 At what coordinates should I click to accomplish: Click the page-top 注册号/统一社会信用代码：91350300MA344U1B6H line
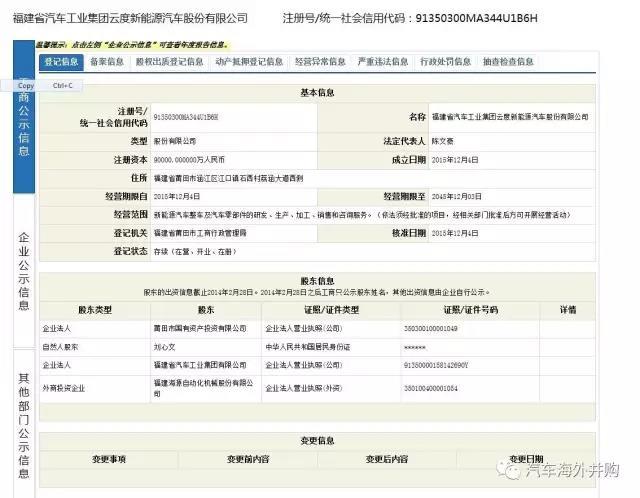coord(410,18)
